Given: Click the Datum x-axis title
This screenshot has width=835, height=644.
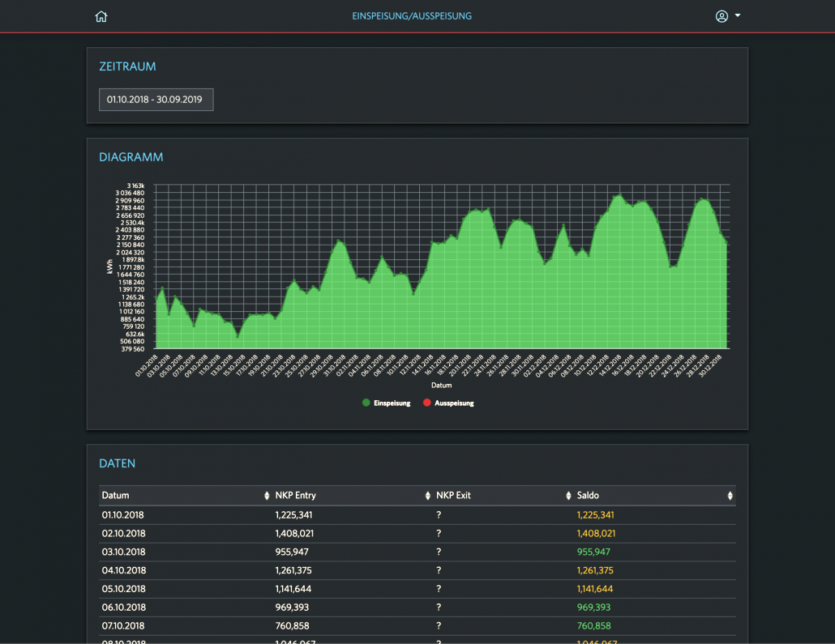Looking at the screenshot, I should 442,386.
